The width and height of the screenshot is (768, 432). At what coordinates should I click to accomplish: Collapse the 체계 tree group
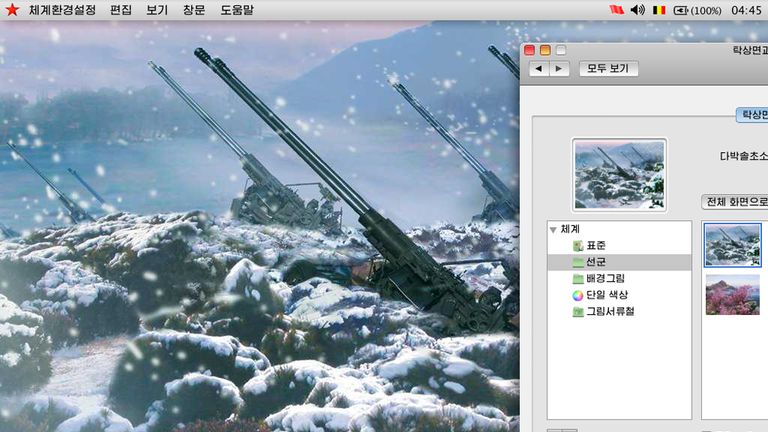pos(553,230)
